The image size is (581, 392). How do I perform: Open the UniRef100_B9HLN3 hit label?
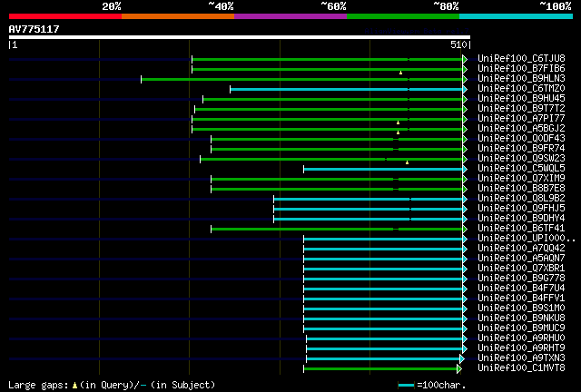click(x=521, y=79)
